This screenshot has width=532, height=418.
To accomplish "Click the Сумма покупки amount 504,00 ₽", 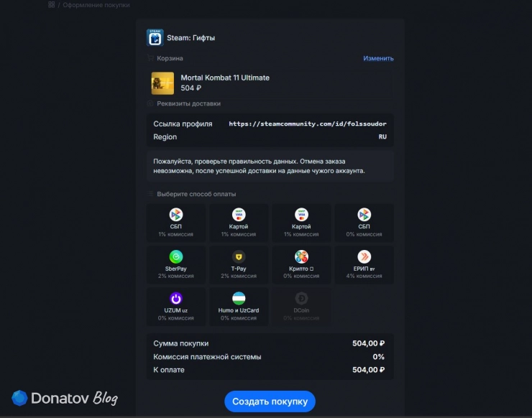I will 368,343.
